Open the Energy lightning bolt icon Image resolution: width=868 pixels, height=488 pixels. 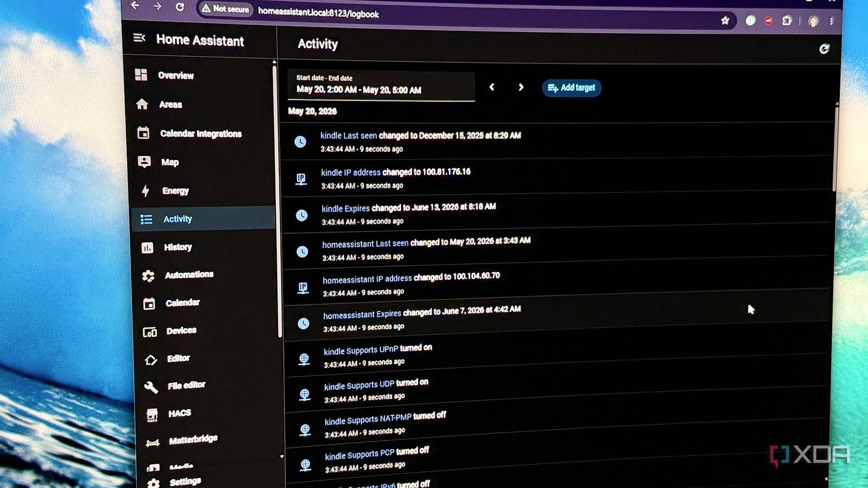coord(145,190)
